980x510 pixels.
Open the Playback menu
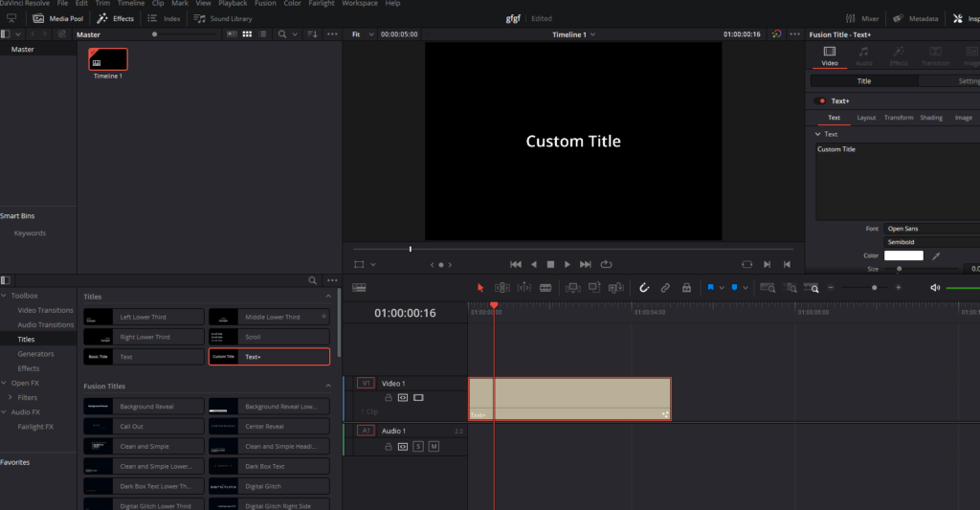pyautogui.click(x=233, y=3)
